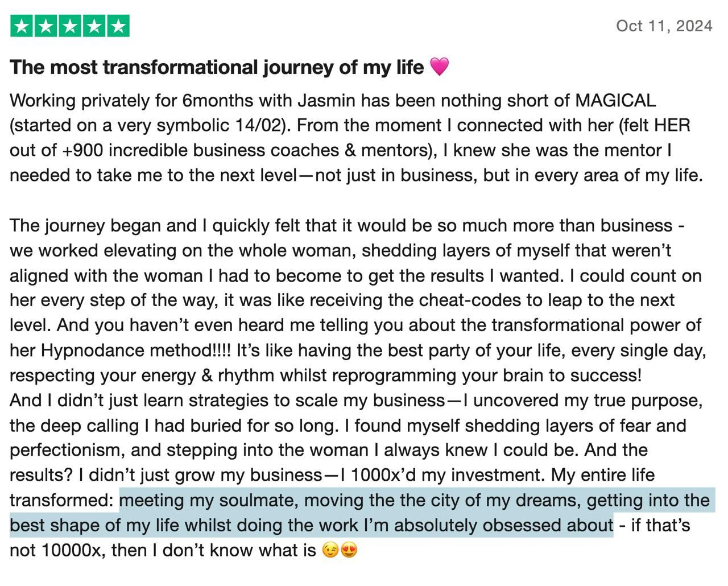Click the second green rating star

click(x=45, y=26)
